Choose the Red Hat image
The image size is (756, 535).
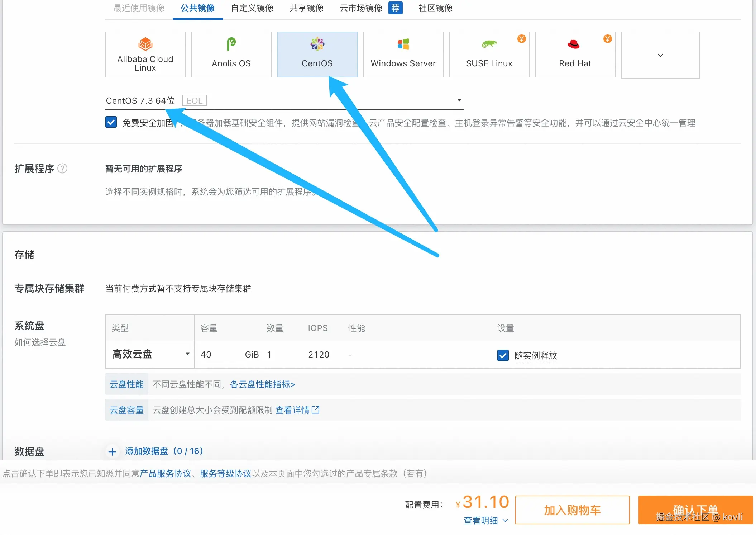pos(575,54)
